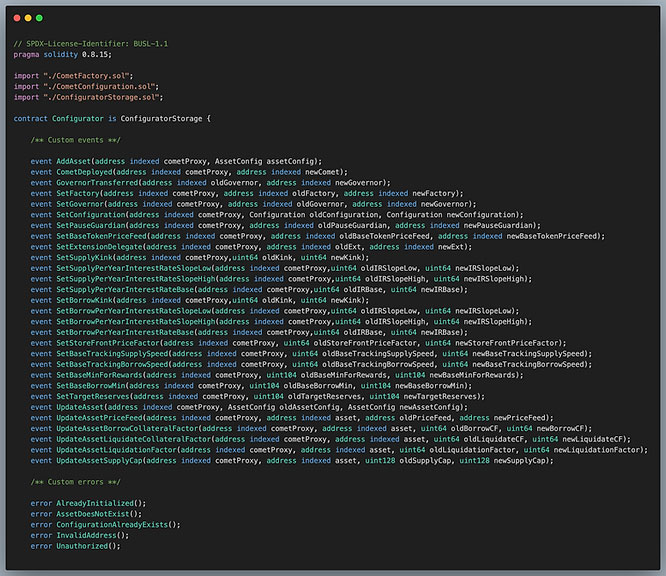
Task: Click the UpdateAssetLiquidationFactor event name
Action: (116, 450)
